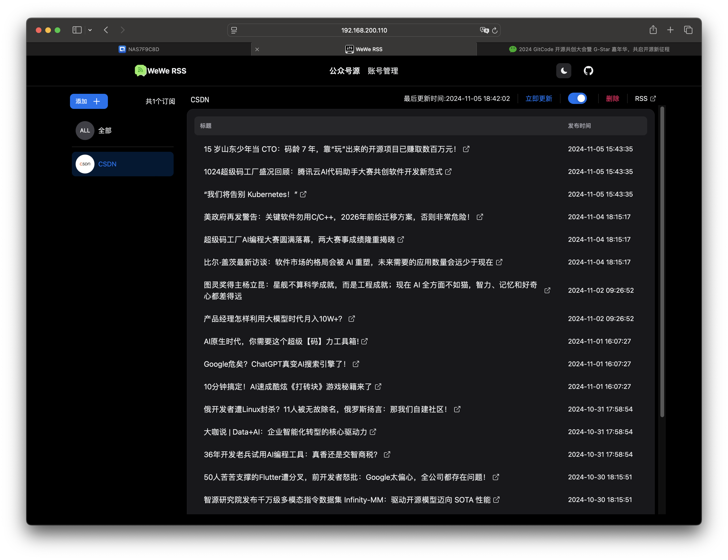728x560 pixels.
Task: Open external link icon for 10分钟搞定 article
Action: pos(378,387)
